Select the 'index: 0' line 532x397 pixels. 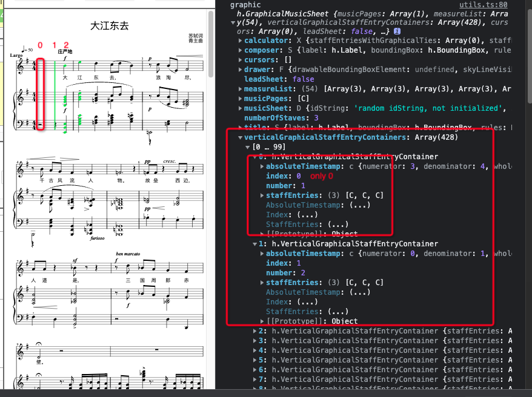click(x=284, y=176)
